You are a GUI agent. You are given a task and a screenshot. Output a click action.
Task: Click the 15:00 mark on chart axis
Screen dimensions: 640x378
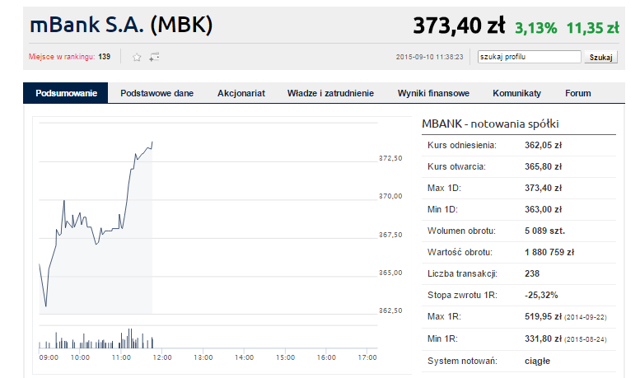pyautogui.click(x=285, y=358)
